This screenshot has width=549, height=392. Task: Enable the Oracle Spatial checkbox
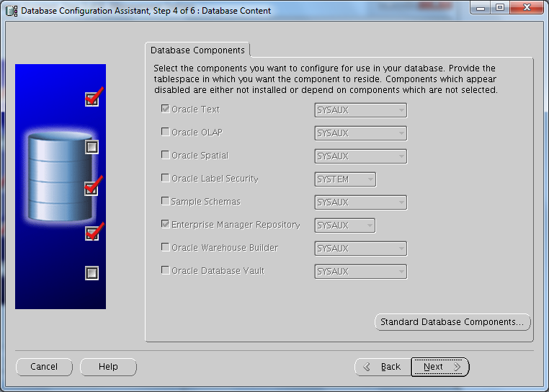[x=166, y=156]
